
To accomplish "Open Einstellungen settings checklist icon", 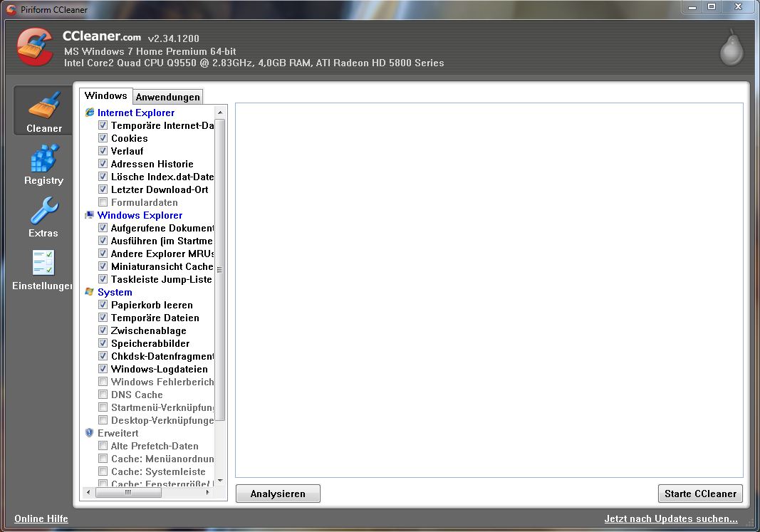I will tap(43, 263).
